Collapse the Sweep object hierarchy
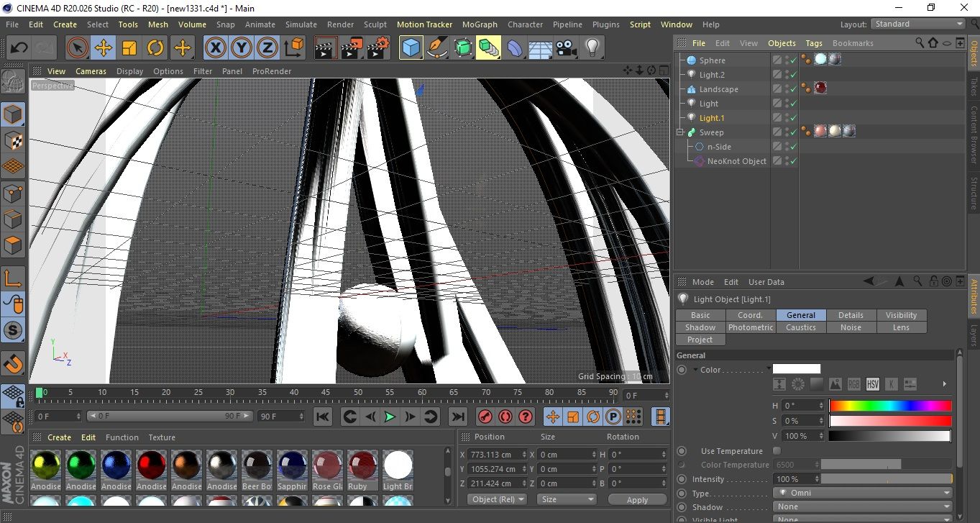Image resolution: width=980 pixels, height=523 pixels. (679, 132)
